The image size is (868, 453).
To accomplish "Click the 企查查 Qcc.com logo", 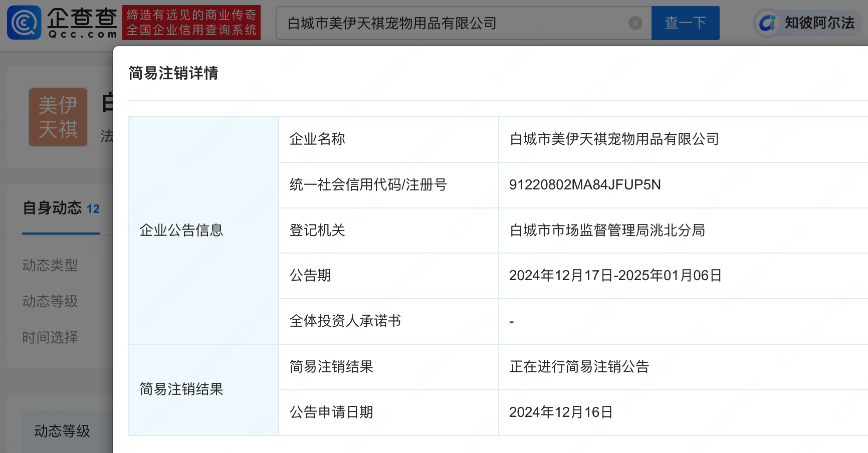I will [x=62, y=23].
